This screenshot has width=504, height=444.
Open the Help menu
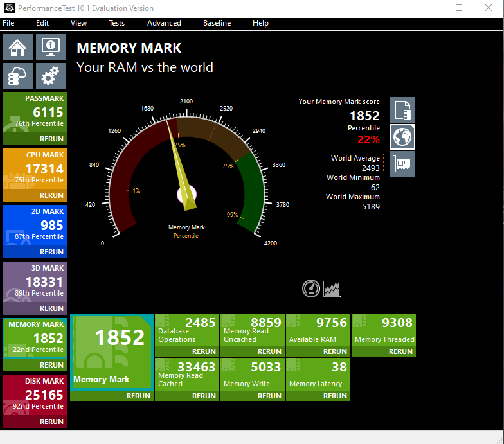click(x=260, y=23)
